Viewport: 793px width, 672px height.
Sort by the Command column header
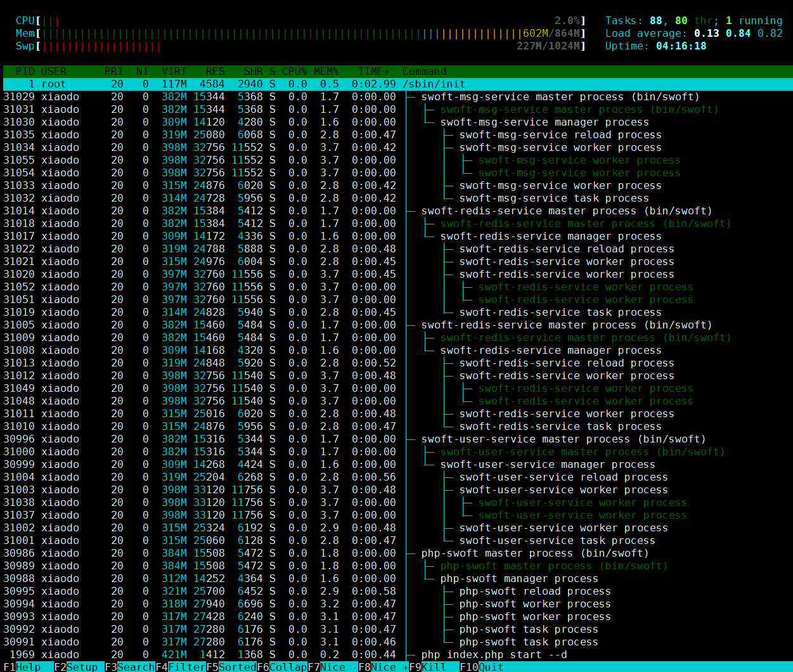coord(425,71)
